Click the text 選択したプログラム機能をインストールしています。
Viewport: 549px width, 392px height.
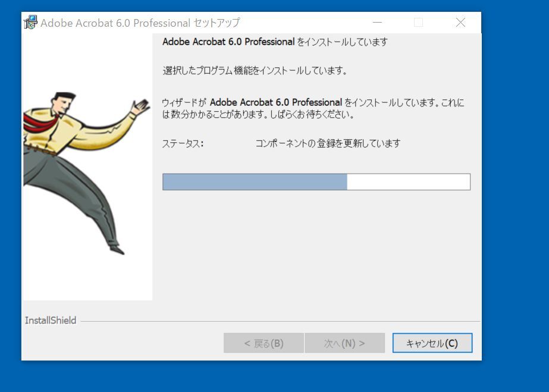point(255,70)
